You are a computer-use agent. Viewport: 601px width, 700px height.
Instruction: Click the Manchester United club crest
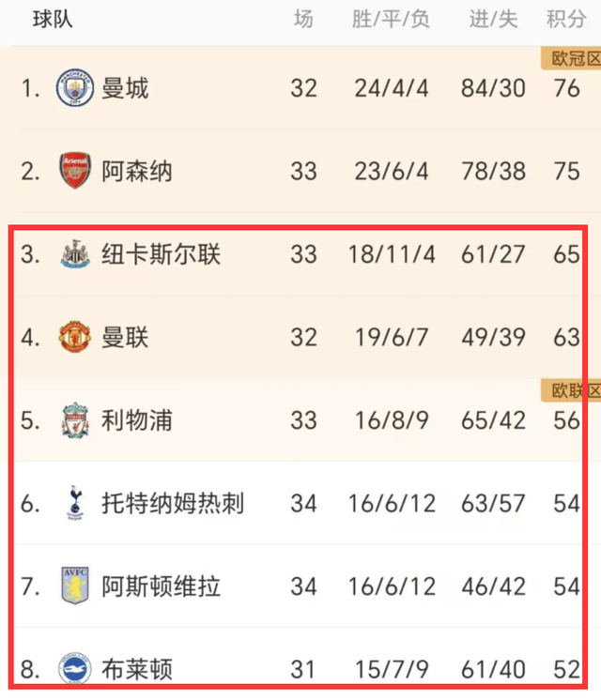(x=75, y=337)
